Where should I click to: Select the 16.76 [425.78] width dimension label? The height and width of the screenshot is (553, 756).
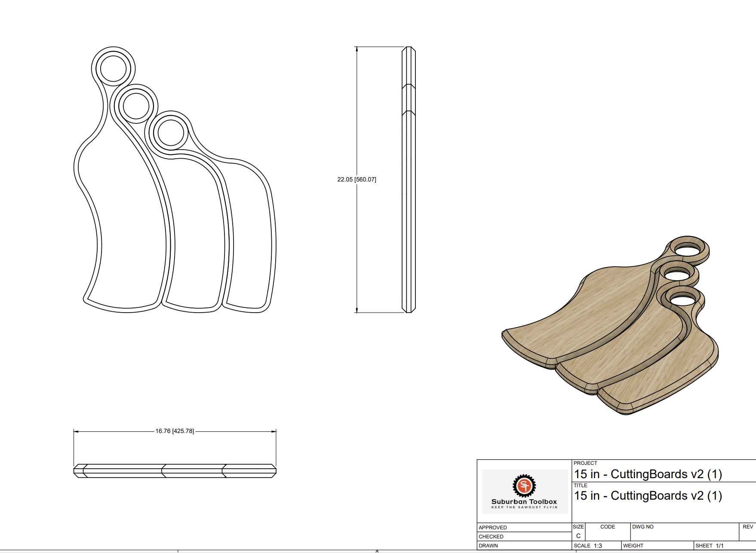point(175,431)
